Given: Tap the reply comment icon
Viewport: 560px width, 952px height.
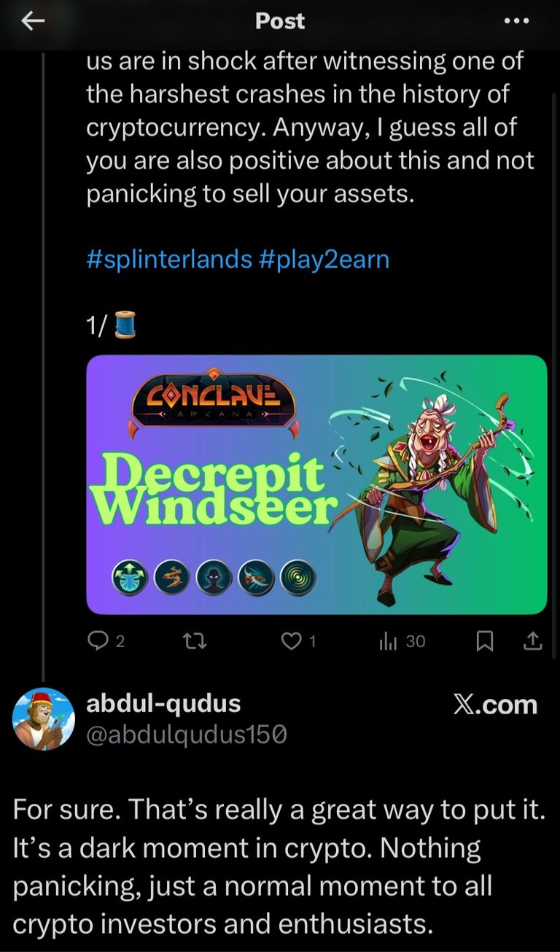Looking at the screenshot, I should click(97, 641).
